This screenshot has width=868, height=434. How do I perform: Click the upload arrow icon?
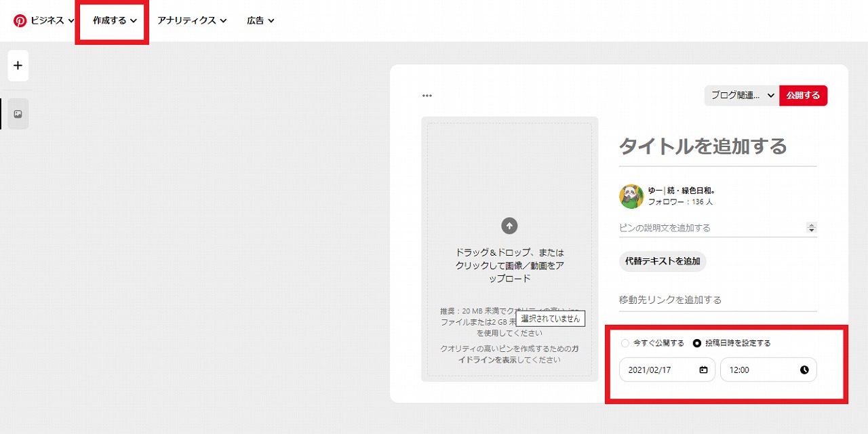(509, 226)
